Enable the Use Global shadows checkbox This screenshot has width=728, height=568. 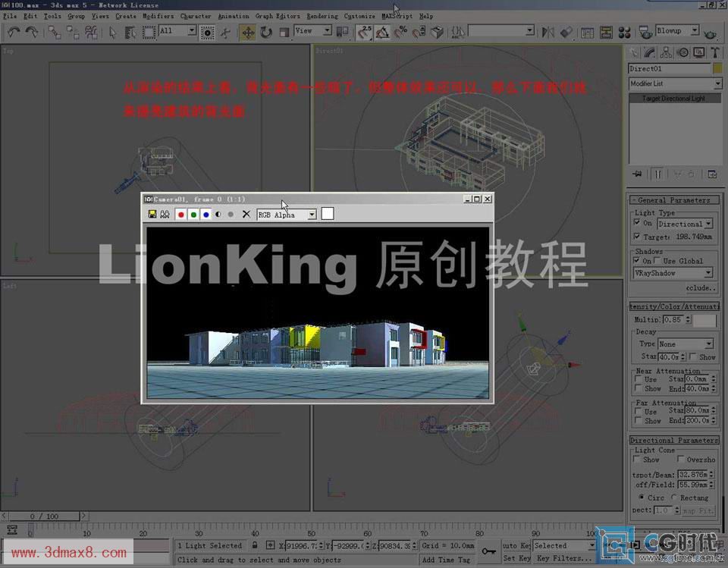657,260
